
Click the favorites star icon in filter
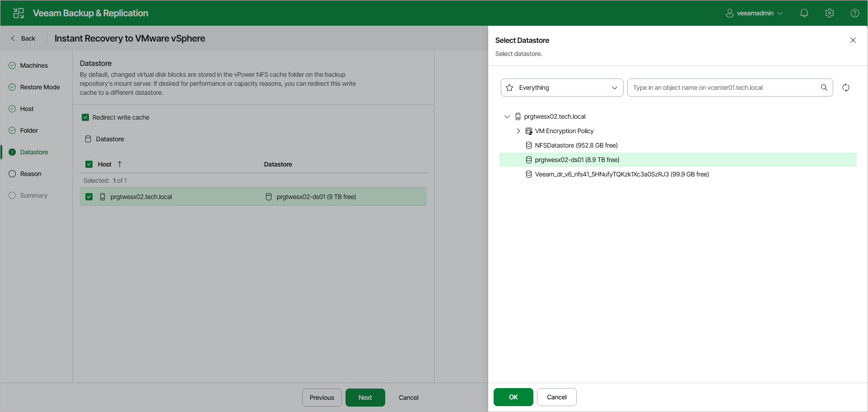509,88
